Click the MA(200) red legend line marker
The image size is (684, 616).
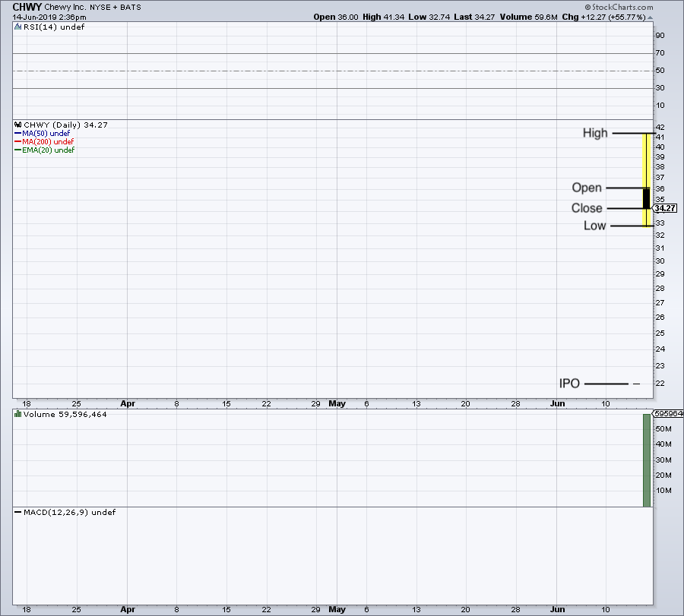point(18,142)
